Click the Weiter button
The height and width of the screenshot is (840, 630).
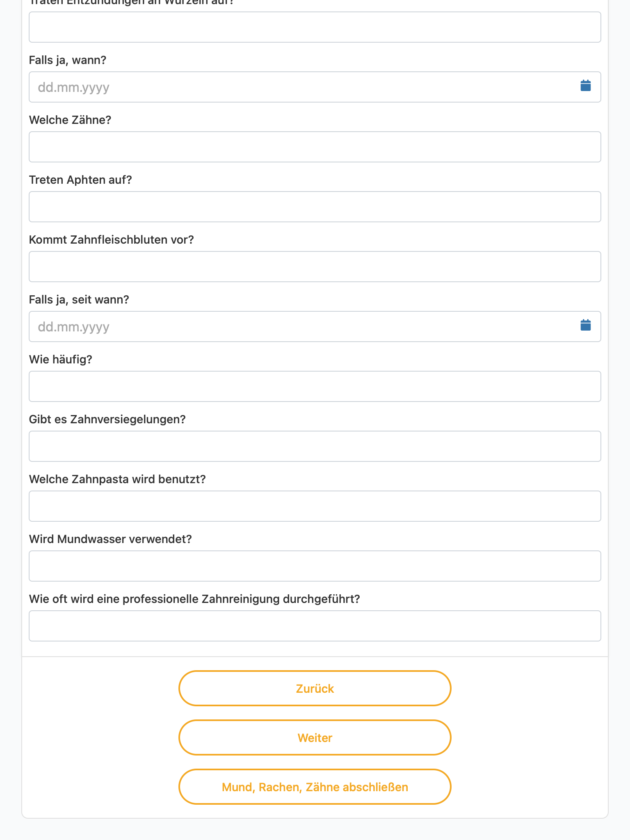tap(315, 737)
